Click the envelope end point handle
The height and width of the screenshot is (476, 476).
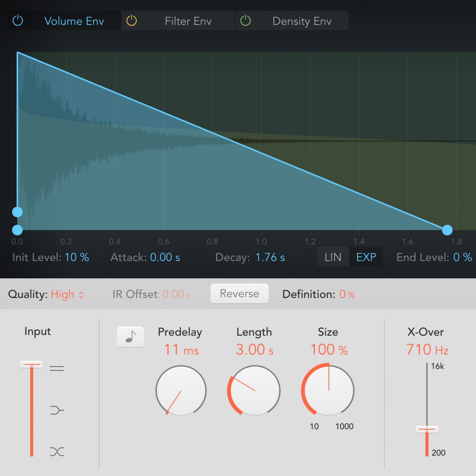447,230
